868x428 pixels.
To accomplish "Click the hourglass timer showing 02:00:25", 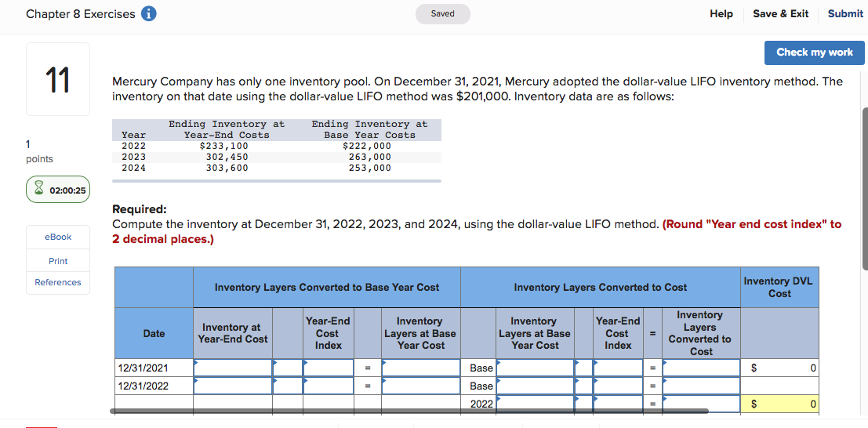I will (x=58, y=190).
